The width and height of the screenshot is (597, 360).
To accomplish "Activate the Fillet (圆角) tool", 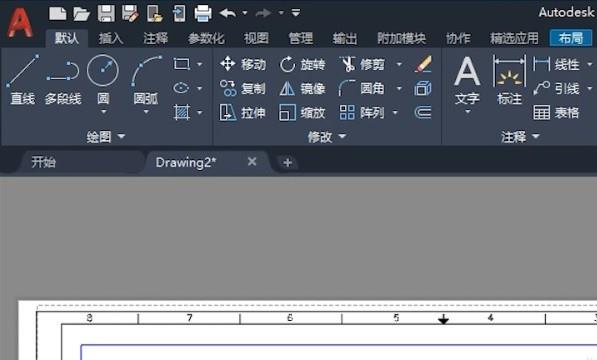I will click(x=362, y=88).
